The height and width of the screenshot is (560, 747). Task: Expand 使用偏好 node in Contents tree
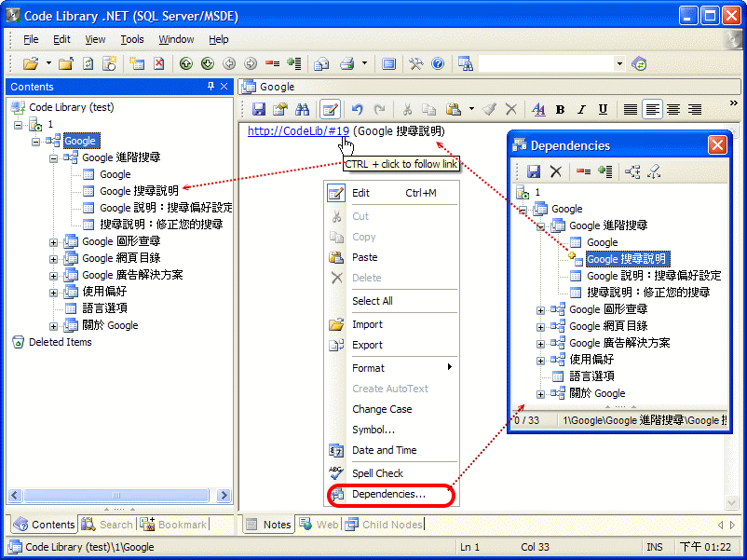pyautogui.click(x=53, y=293)
